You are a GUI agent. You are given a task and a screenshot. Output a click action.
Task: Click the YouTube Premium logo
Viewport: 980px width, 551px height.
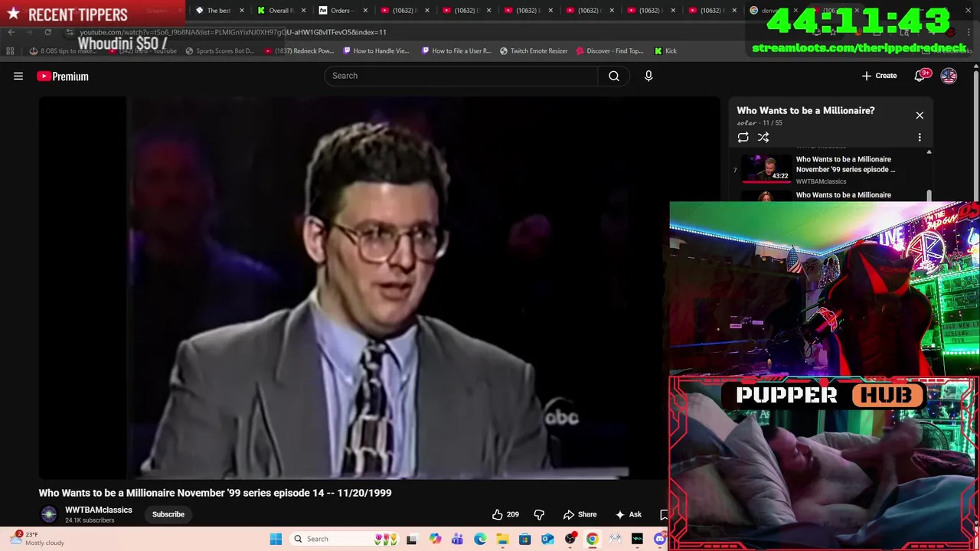point(63,76)
